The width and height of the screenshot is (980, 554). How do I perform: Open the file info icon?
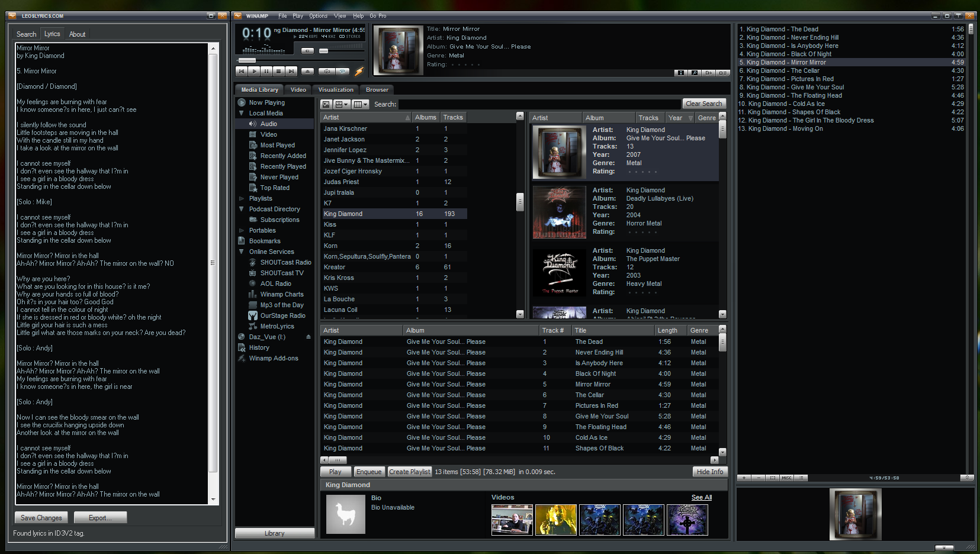coord(681,73)
